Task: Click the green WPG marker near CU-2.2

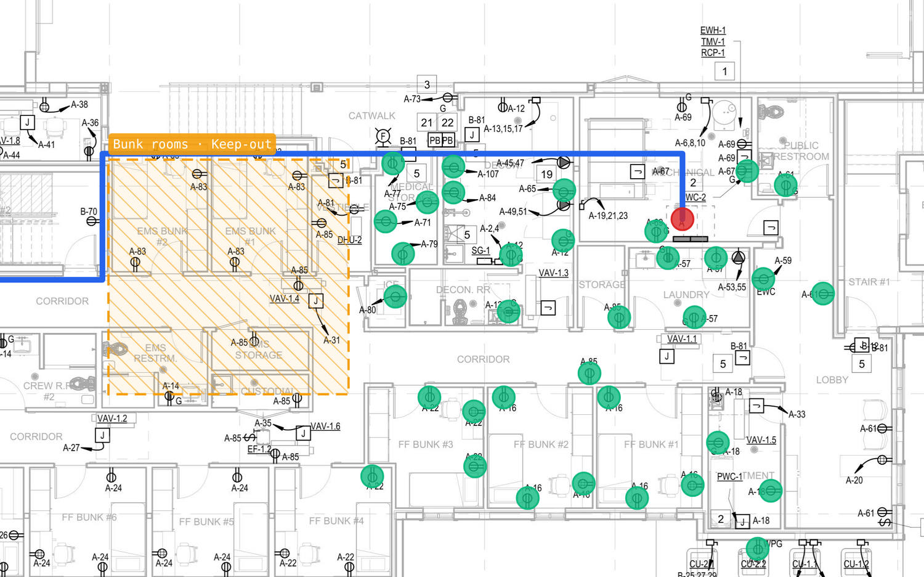Action: [757, 549]
